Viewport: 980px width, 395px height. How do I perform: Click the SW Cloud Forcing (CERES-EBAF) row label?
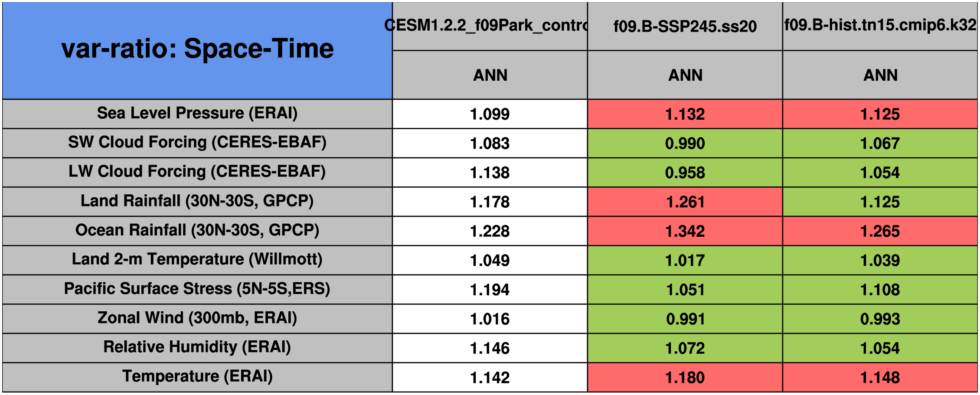197,142
